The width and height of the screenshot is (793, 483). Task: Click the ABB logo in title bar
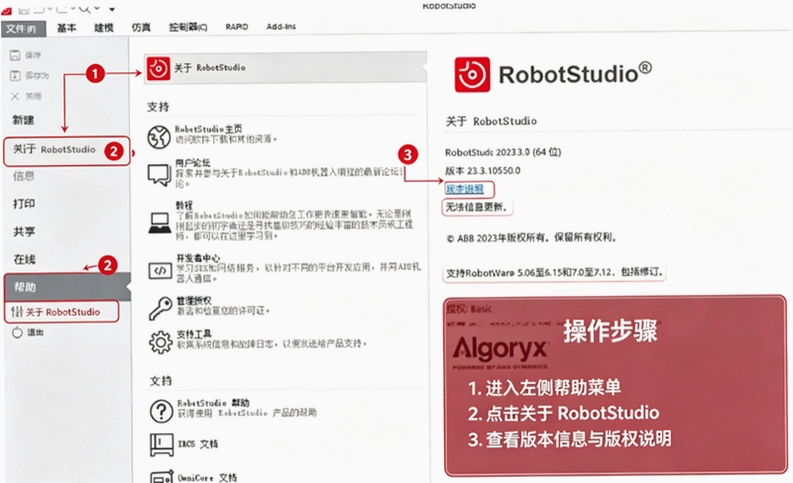click(7, 10)
